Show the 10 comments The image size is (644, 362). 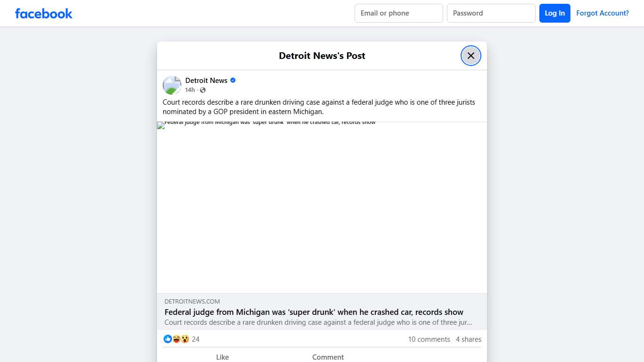point(429,339)
